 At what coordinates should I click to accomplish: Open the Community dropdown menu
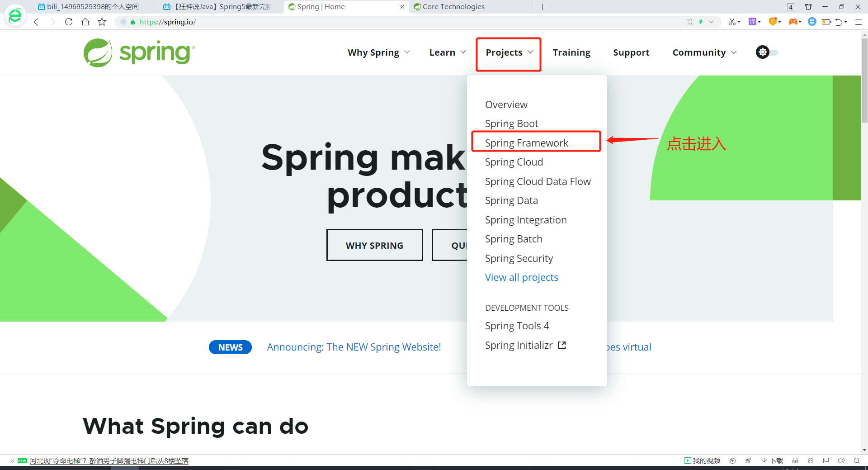[704, 52]
